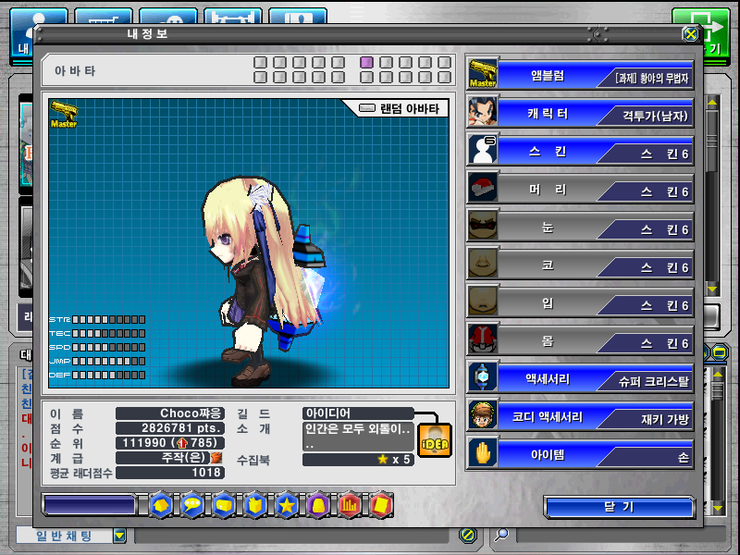The height and width of the screenshot is (555, 740).
Task: Select first avatar slot in bottom row
Action: point(260,77)
